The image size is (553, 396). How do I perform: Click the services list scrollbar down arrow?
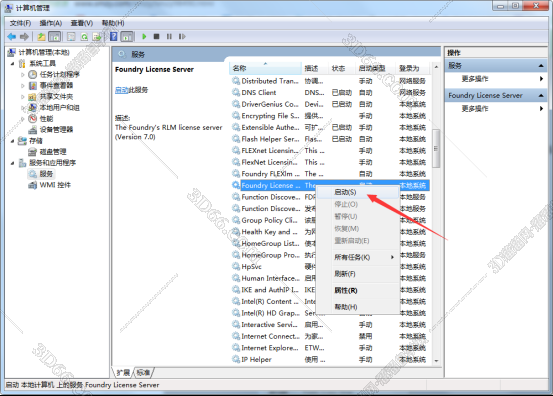[436, 361]
